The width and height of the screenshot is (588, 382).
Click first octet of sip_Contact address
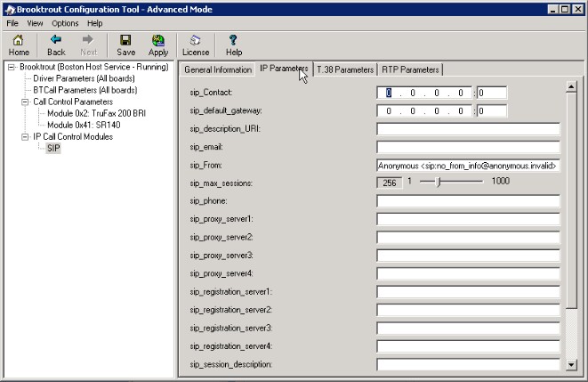[x=389, y=93]
